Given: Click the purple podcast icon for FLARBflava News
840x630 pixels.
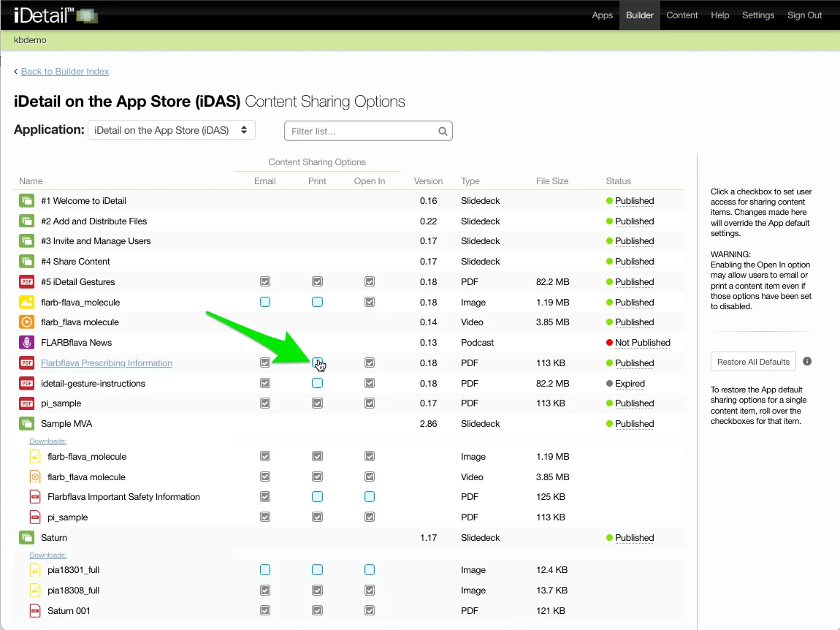Looking at the screenshot, I should pos(27,343).
